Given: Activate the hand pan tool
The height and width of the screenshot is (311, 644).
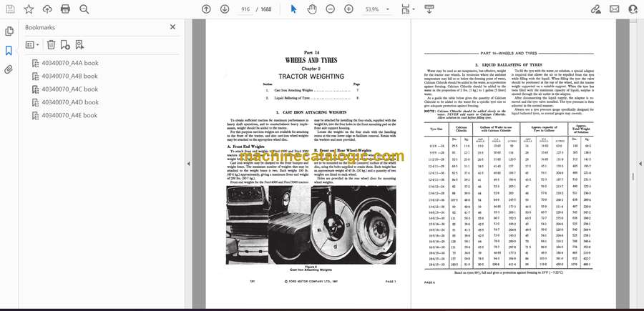Looking at the screenshot, I should click(x=312, y=9).
